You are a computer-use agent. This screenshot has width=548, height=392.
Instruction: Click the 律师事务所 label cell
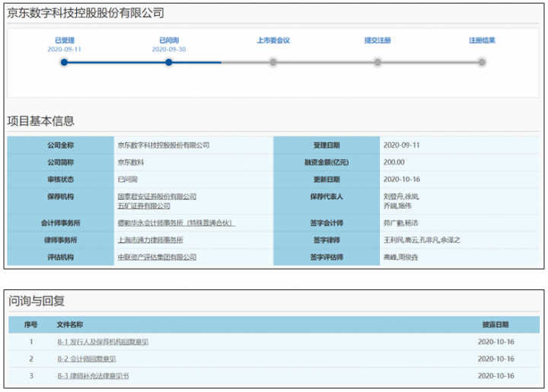tap(60, 240)
